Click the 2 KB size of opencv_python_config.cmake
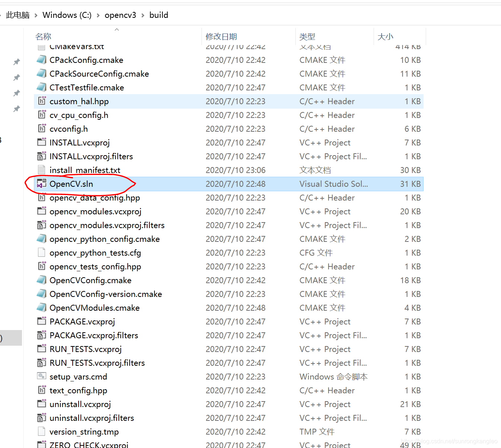Image resolution: width=501 pixels, height=448 pixels. (x=413, y=239)
